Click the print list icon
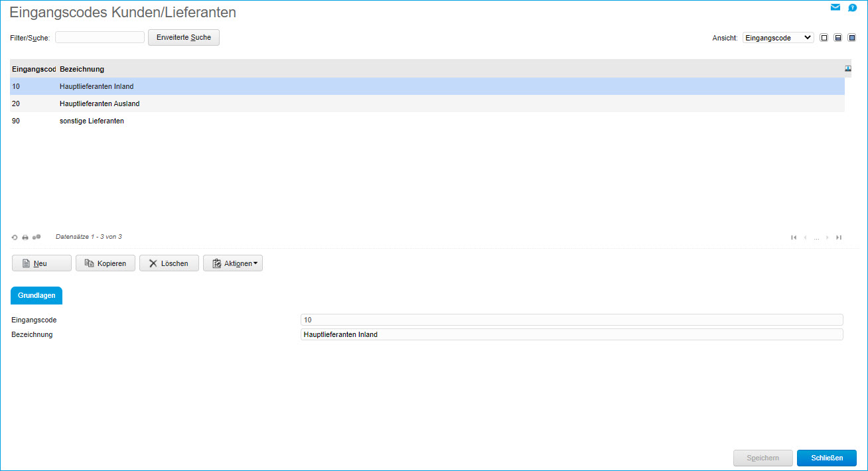This screenshot has height=471, width=868. (x=25, y=237)
